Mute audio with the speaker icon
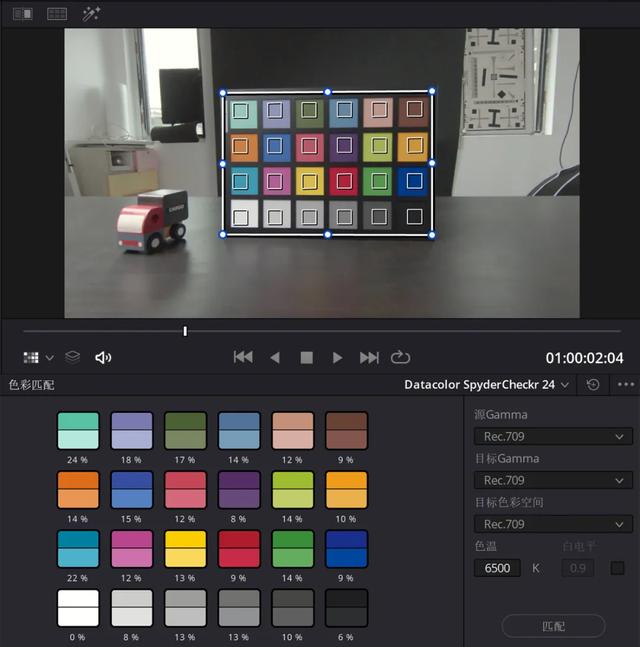 pos(103,357)
